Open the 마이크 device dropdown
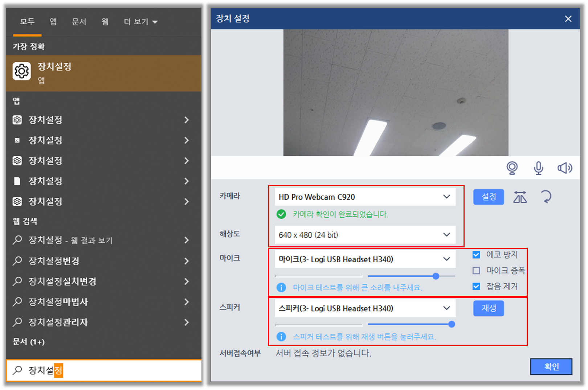The height and width of the screenshot is (390, 588). pos(365,259)
